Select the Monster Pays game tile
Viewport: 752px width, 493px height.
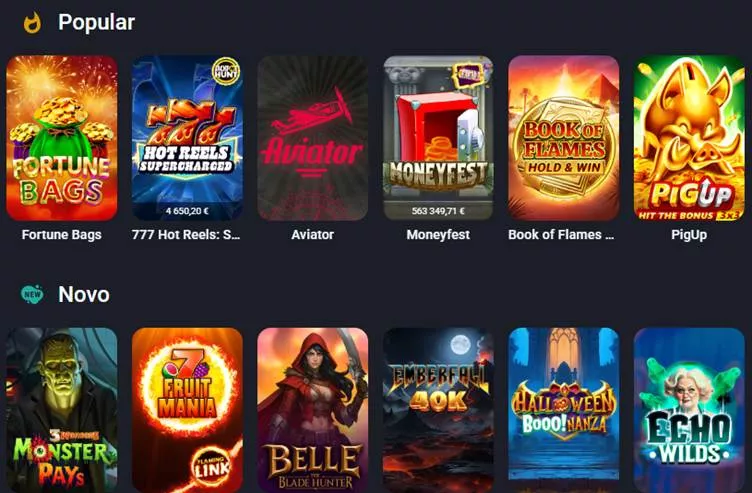click(x=61, y=411)
